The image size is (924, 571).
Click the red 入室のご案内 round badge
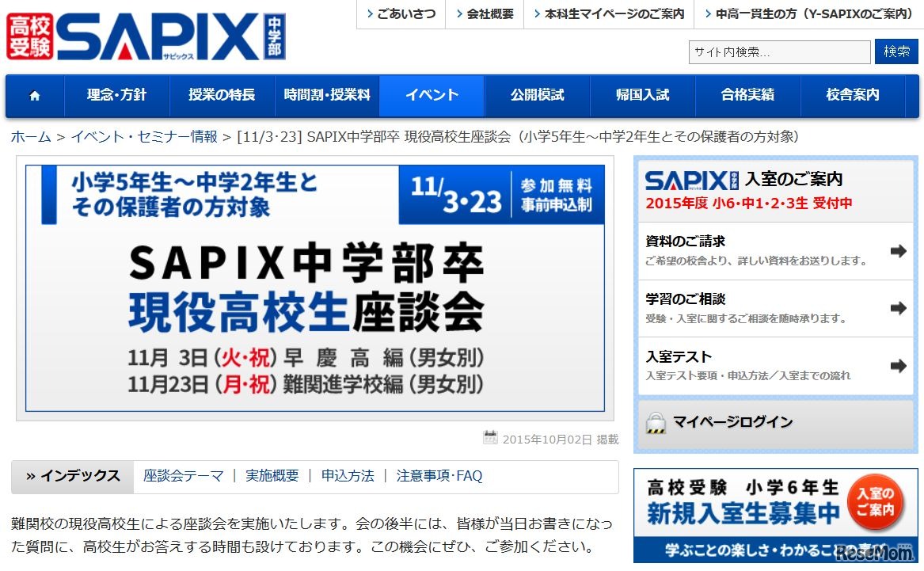click(876, 501)
